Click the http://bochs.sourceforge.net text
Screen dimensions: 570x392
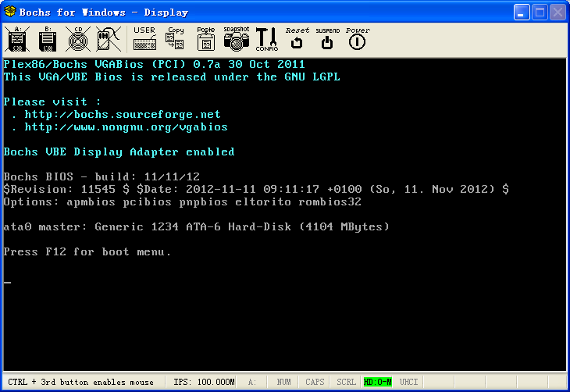123,115
